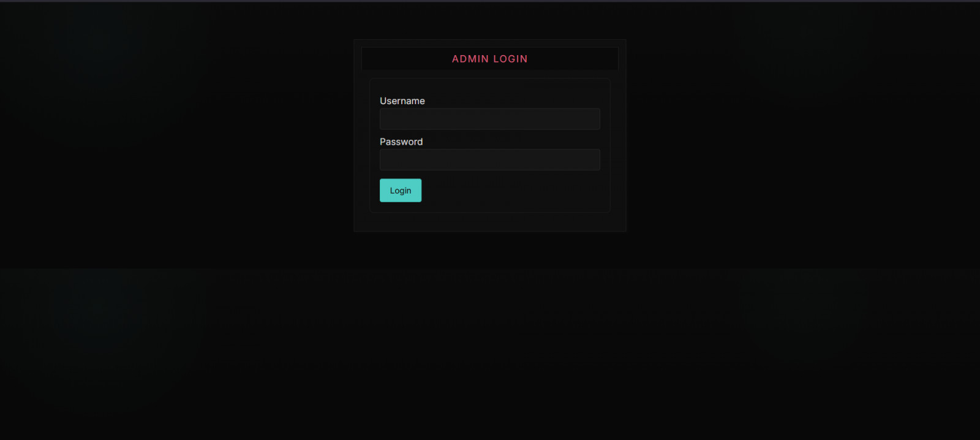980x440 pixels.
Task: Select the field below the Username label
Action: (489, 119)
